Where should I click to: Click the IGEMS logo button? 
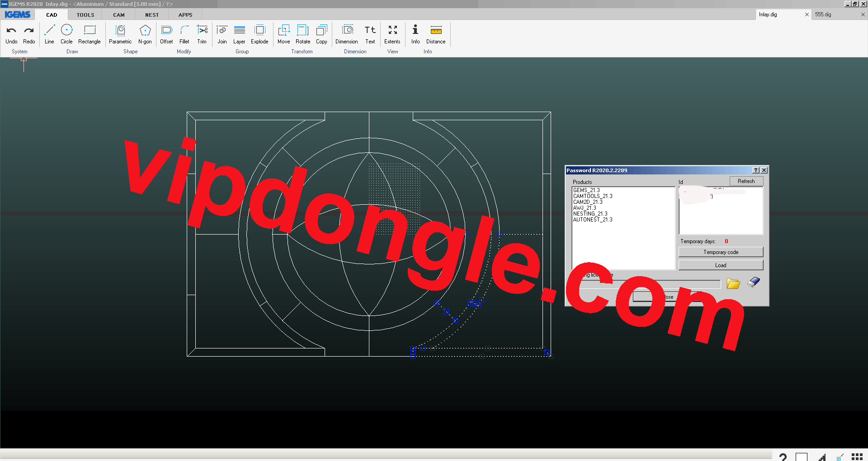click(x=18, y=14)
